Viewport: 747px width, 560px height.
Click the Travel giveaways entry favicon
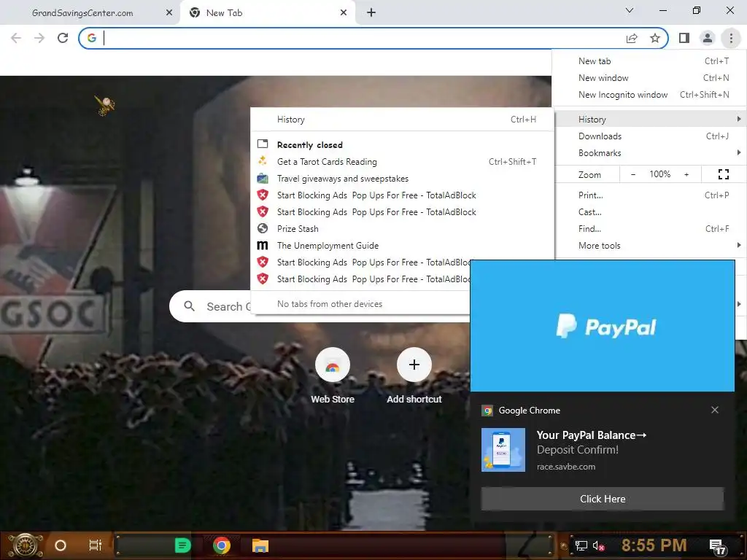pyautogui.click(x=263, y=179)
